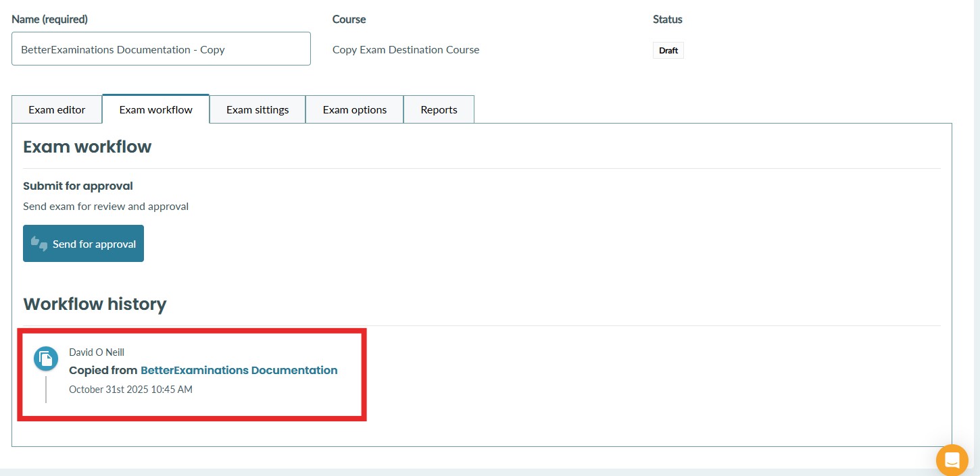Open the Reports tab

click(x=439, y=109)
